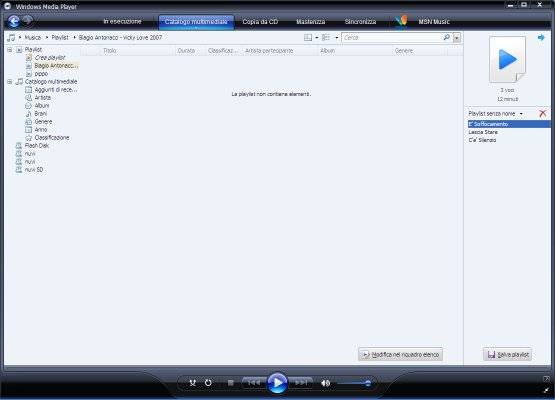Open the Artista library view
This screenshot has width=555, height=400.
[x=42, y=97]
